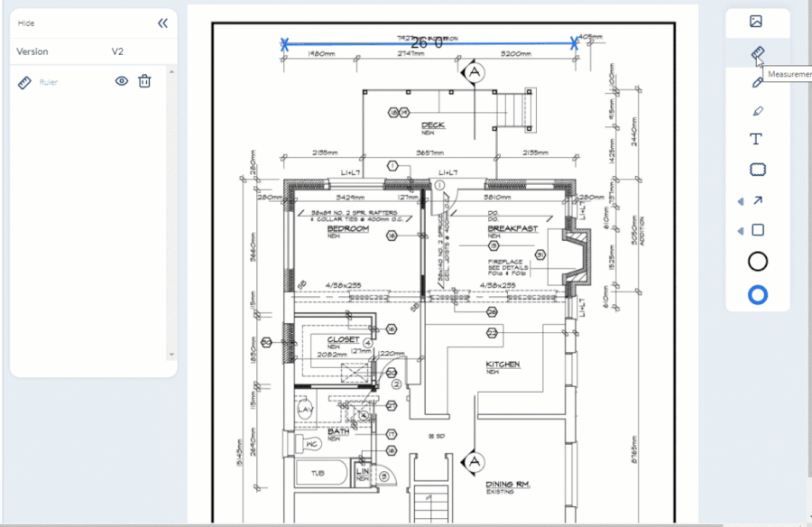The image size is (812, 527).
Task: Choose the blue stroke color circle
Action: 758,295
